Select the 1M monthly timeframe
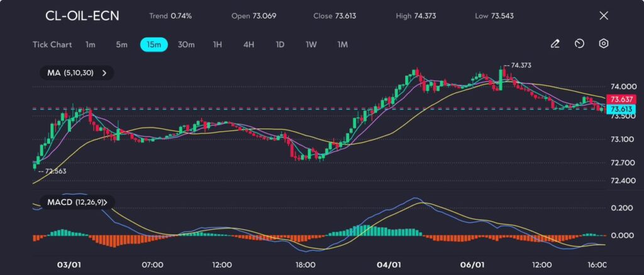Screen dimensions: 644x275 [x=342, y=45]
